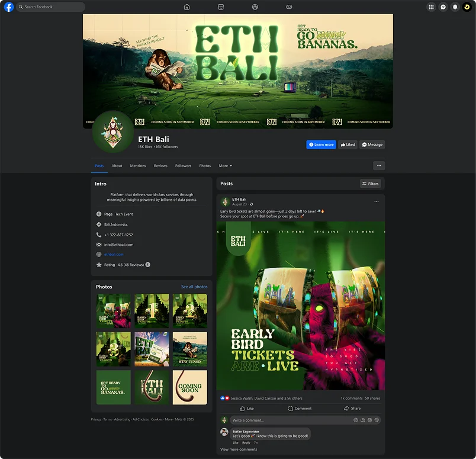Click the Cookies footer link
Viewport: 476px width, 459px height.
tap(157, 419)
